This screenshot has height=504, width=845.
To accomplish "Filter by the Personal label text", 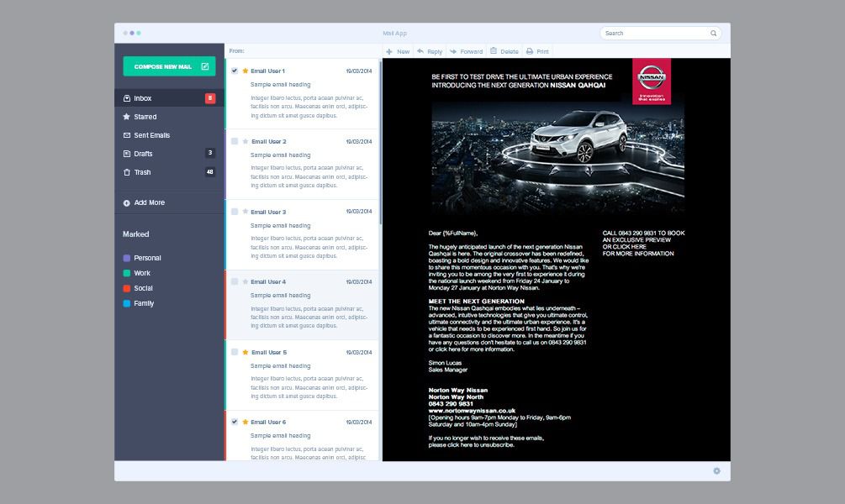I will coord(147,258).
